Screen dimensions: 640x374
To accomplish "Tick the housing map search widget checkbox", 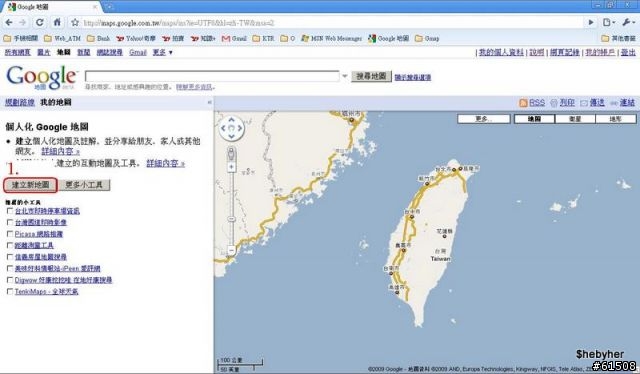I will tap(10, 257).
